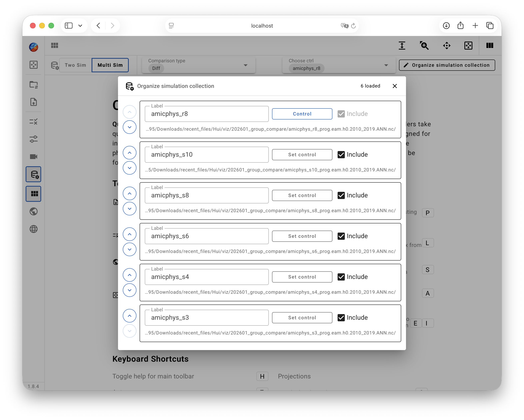Open Safari tab overview icon

click(490, 26)
